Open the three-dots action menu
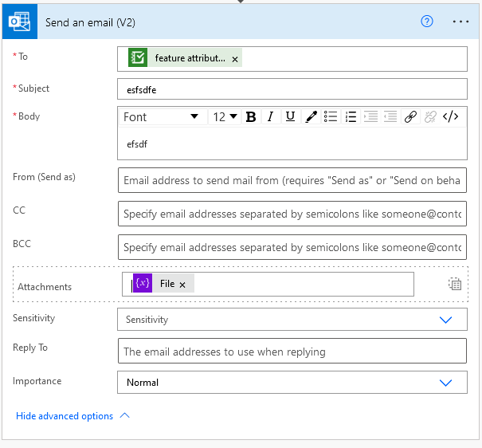482x448 pixels. click(x=460, y=22)
